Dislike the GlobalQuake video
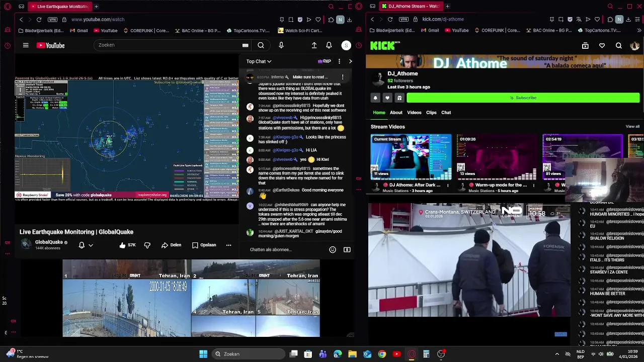 point(147,245)
